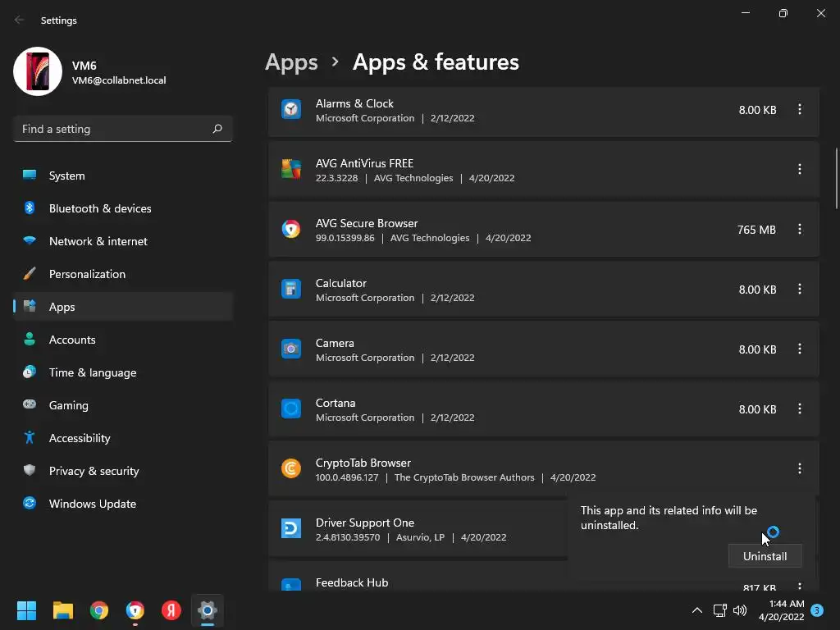Click the apps list scrollbar

pos(836,178)
